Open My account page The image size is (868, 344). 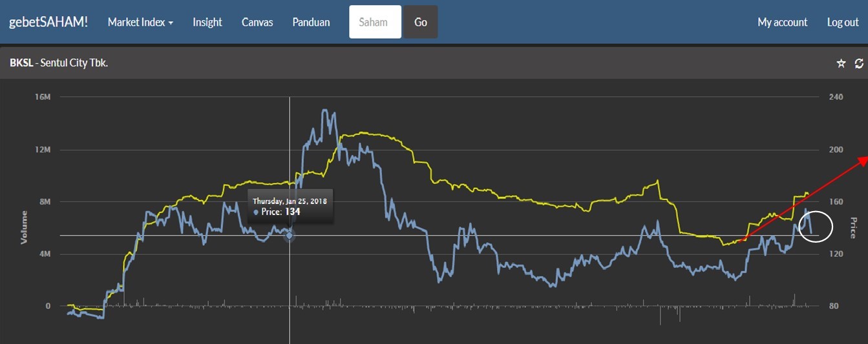pyautogui.click(x=782, y=22)
